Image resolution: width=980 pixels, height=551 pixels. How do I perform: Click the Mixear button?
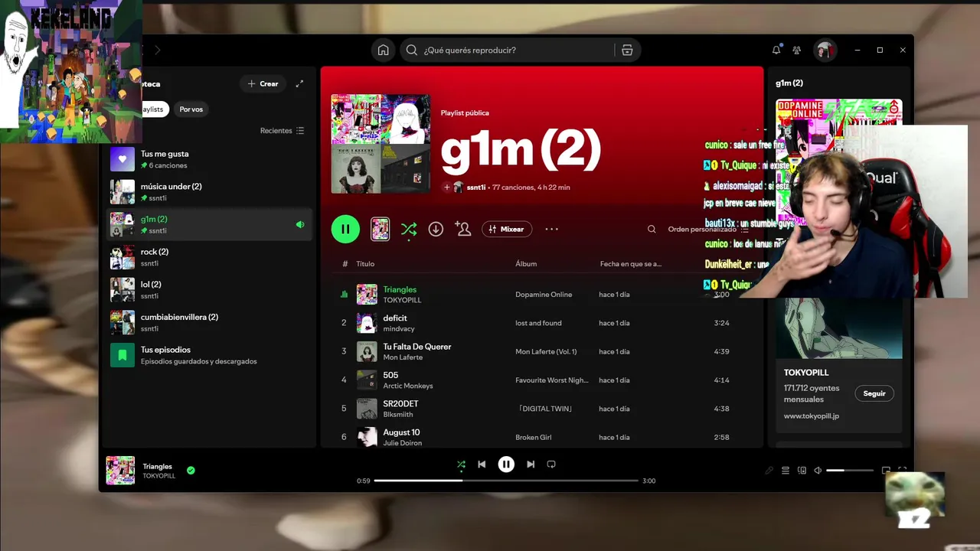[507, 229]
